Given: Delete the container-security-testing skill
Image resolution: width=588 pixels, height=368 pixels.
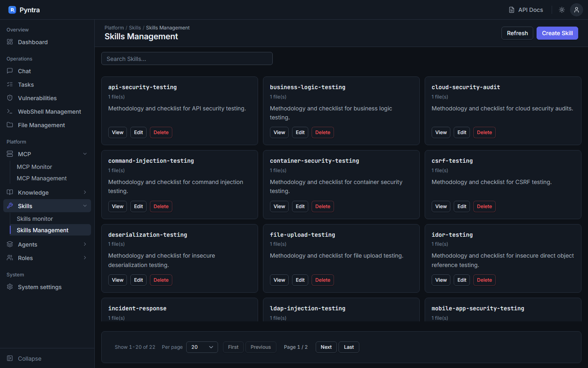Looking at the screenshot, I should coord(323,206).
